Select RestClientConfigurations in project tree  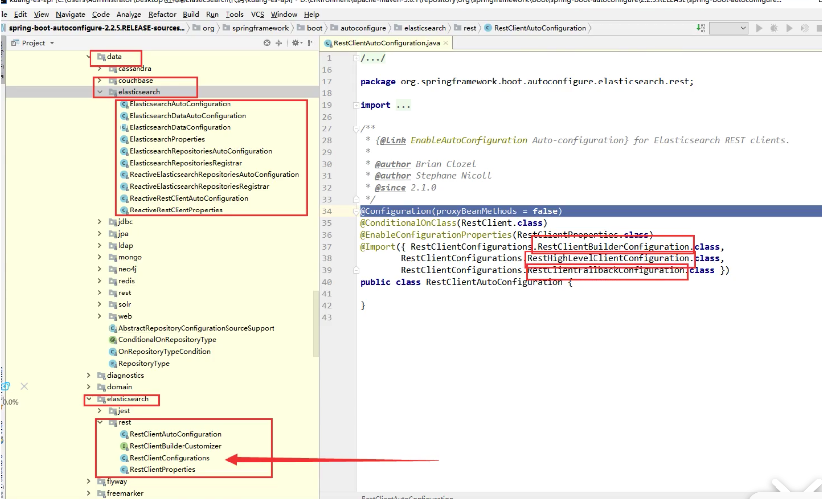pyautogui.click(x=169, y=458)
